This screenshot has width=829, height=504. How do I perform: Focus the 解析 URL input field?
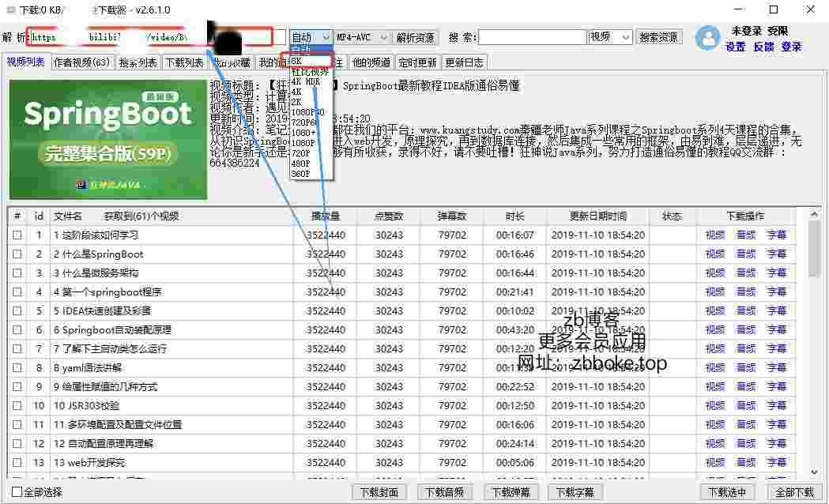point(156,37)
